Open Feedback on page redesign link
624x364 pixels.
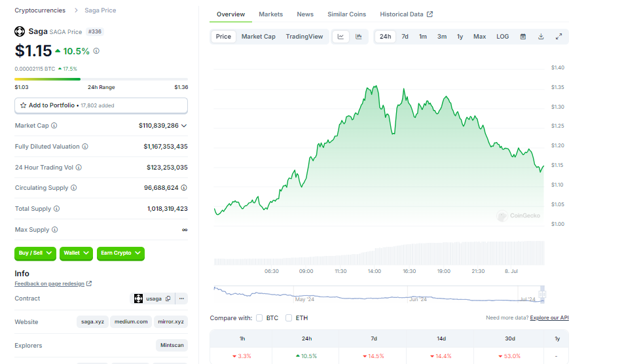click(49, 283)
